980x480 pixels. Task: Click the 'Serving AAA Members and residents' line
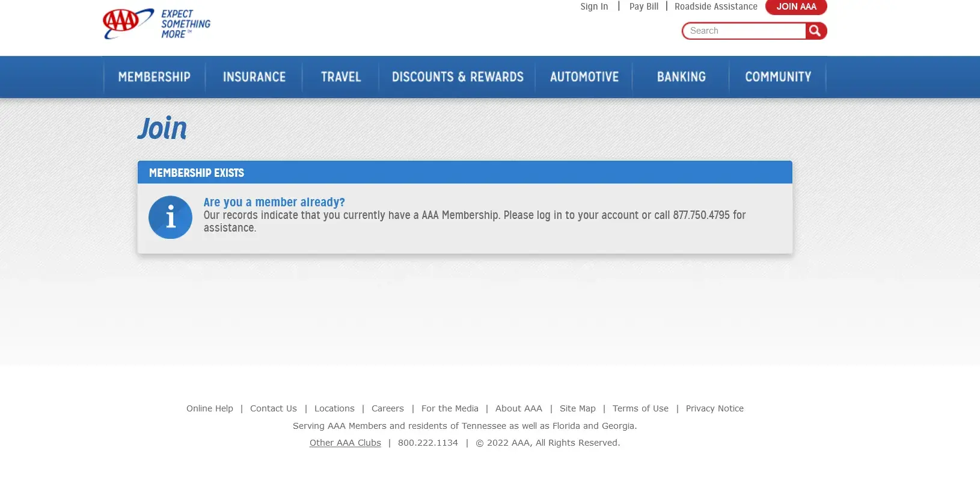[x=465, y=426]
